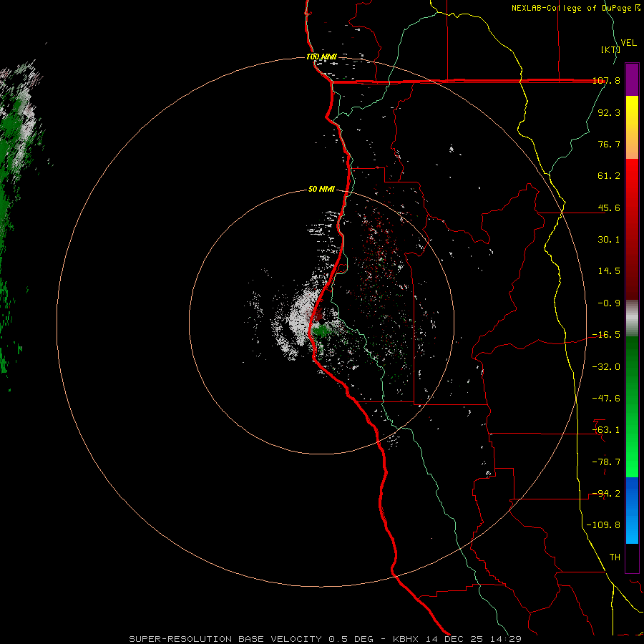Select the green segment of velocity scale

[x=632, y=406]
